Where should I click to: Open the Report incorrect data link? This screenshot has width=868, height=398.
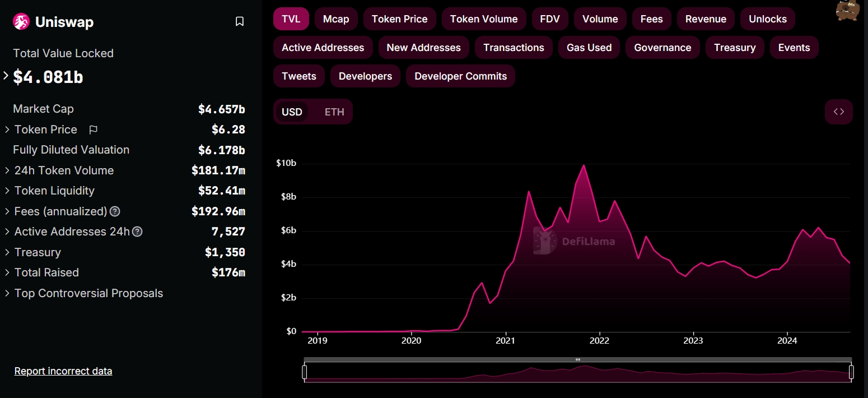pyautogui.click(x=63, y=371)
